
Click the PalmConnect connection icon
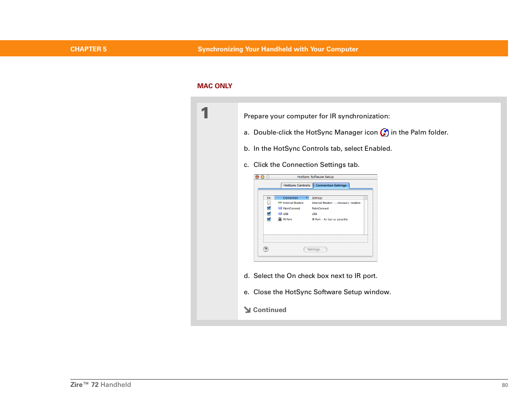280,208
